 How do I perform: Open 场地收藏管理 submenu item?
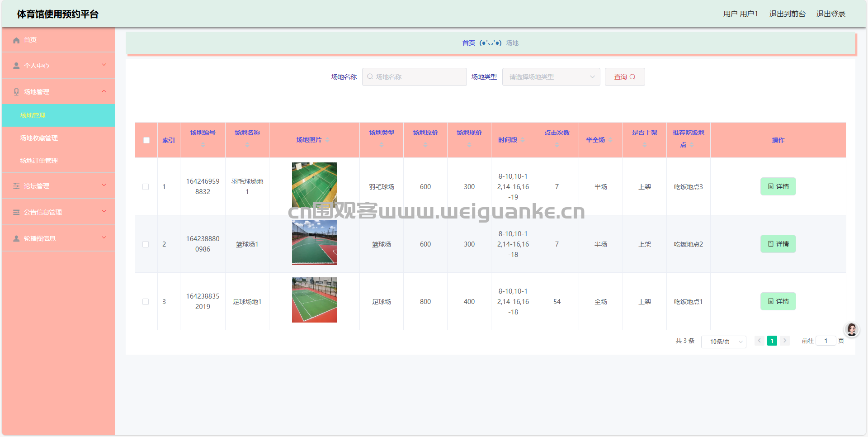coord(58,138)
